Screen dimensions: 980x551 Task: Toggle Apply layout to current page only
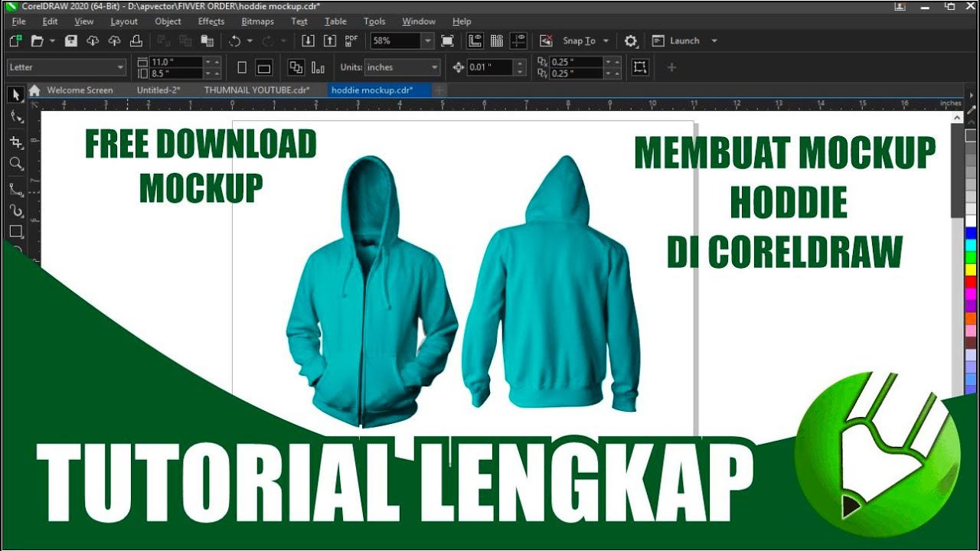318,67
